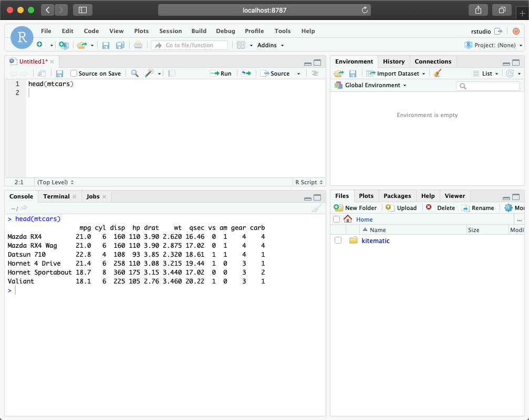The width and height of the screenshot is (529, 420).
Task: Open the Project: (None) dropdown
Action: pyautogui.click(x=494, y=45)
